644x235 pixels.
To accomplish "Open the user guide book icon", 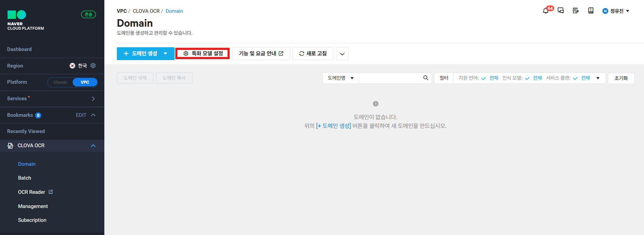I will tap(591, 11).
